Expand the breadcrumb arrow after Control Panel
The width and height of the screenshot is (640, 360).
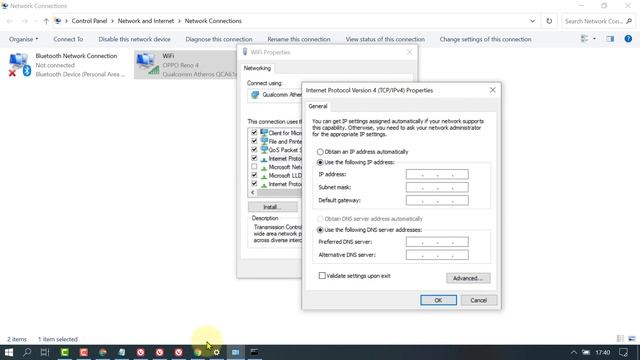point(112,21)
